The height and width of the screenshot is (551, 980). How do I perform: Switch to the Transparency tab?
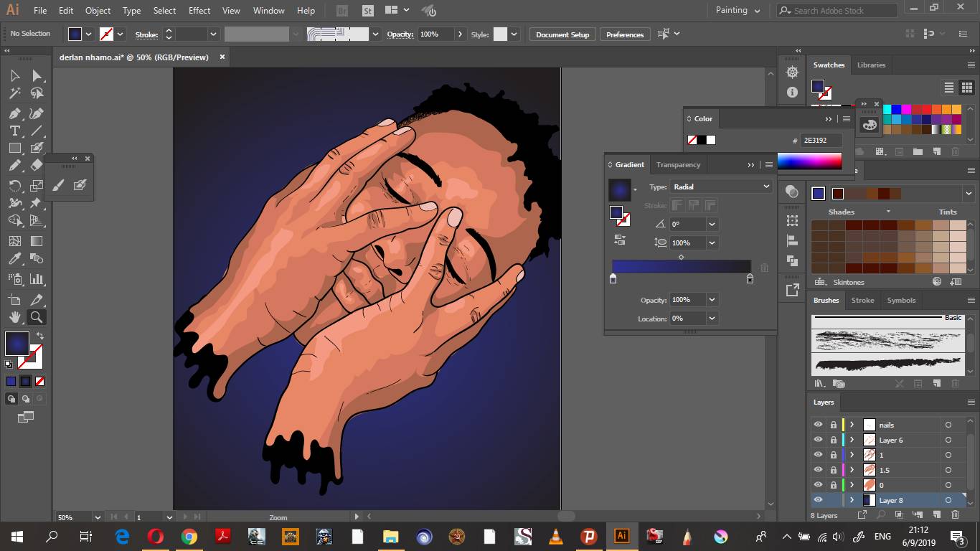[x=677, y=164]
